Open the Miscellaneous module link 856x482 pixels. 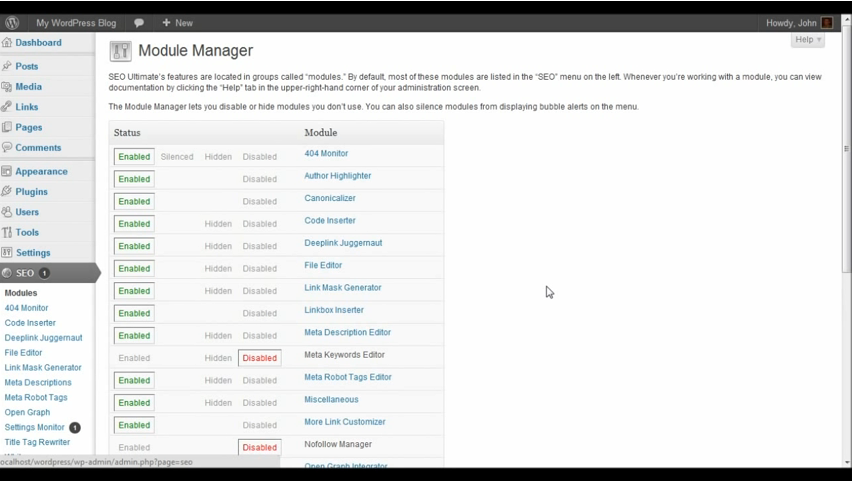pyautogui.click(x=331, y=400)
